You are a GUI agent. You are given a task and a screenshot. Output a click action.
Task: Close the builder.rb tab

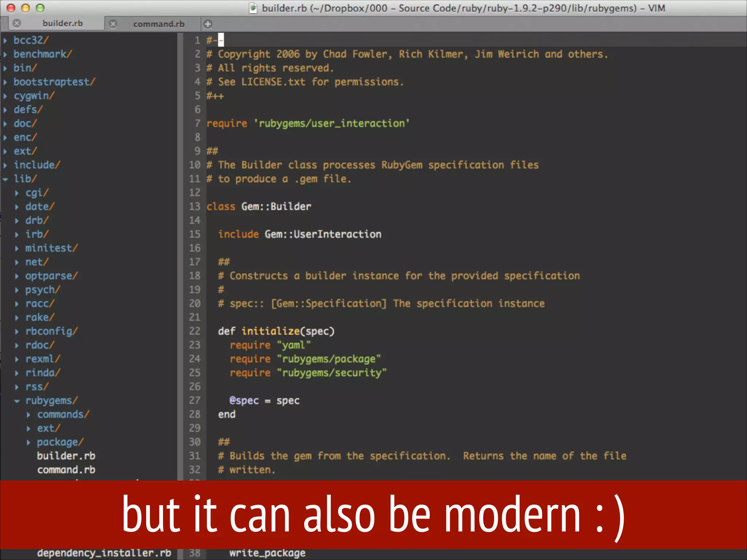pos(17,23)
